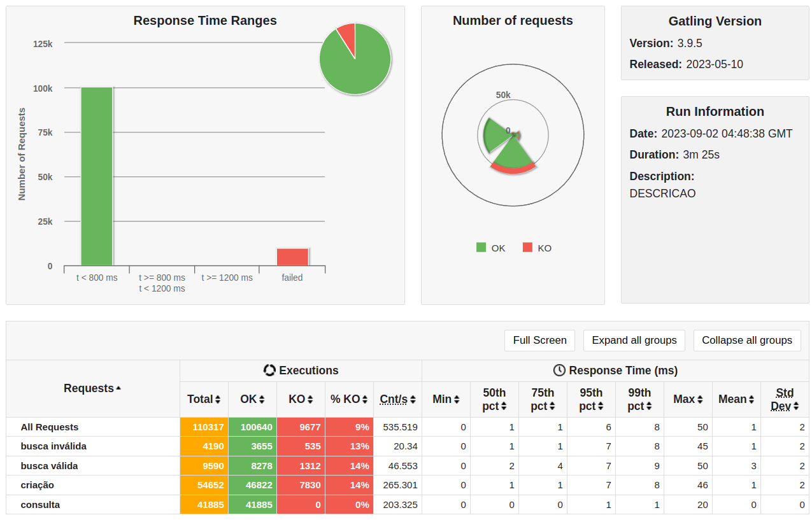This screenshot has width=812, height=522.
Task: Sort by Min response time arrows
Action: pyautogui.click(x=457, y=400)
